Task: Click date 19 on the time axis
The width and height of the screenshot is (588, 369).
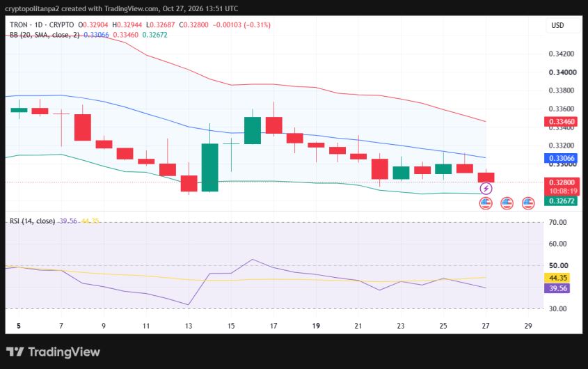Action: pyautogui.click(x=316, y=326)
